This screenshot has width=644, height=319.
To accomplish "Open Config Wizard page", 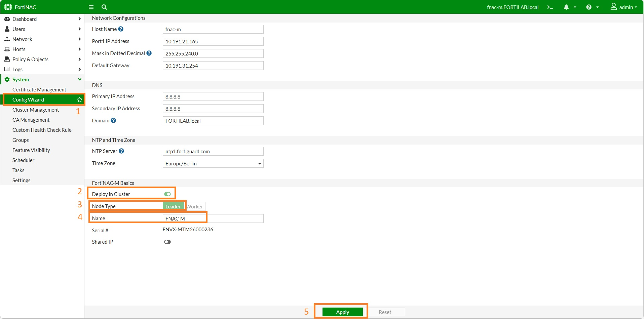I will [28, 100].
